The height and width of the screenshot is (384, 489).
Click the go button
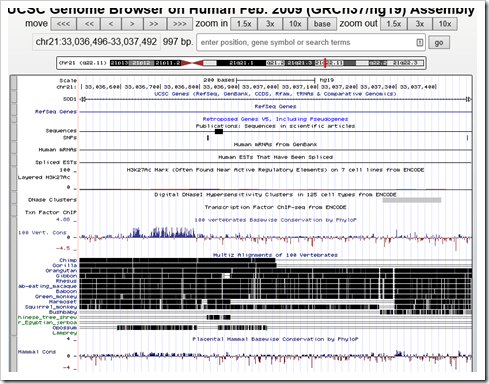(439, 43)
